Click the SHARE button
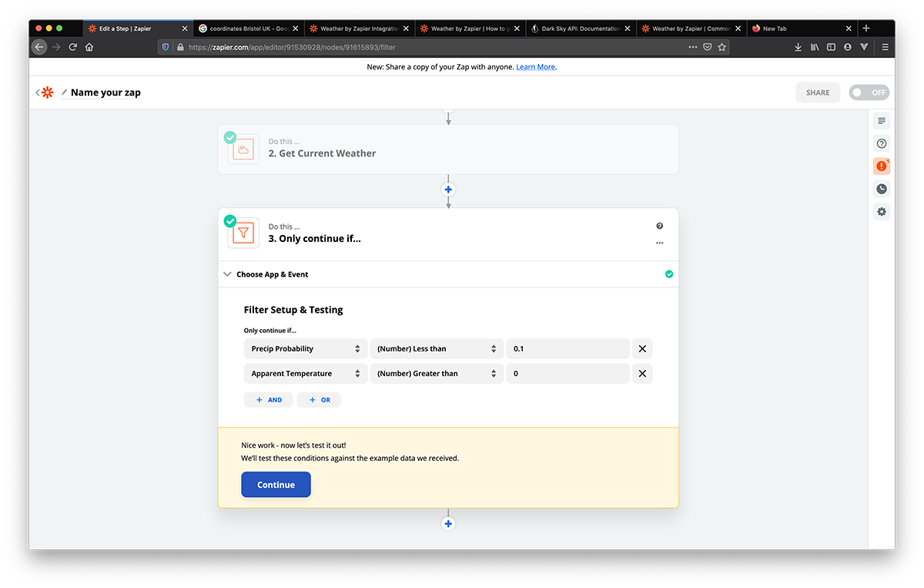Image resolution: width=924 pixels, height=588 pixels. pos(818,92)
